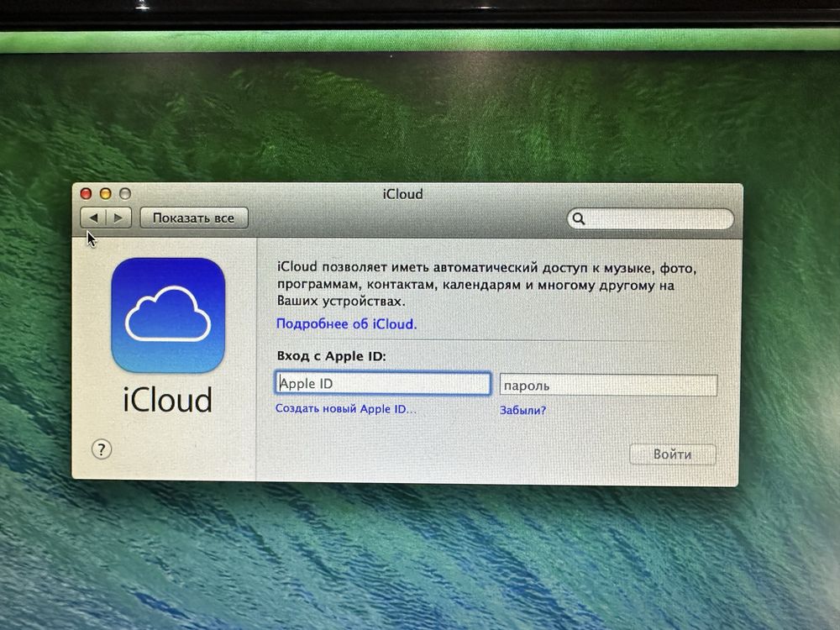The height and width of the screenshot is (630, 840).
Task: Click the Apple ID input field
Action: click(382, 384)
